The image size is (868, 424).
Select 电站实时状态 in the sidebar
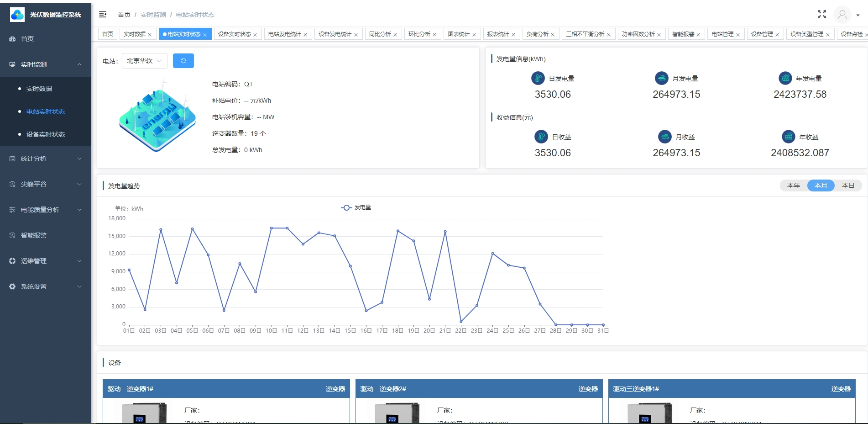(x=46, y=111)
